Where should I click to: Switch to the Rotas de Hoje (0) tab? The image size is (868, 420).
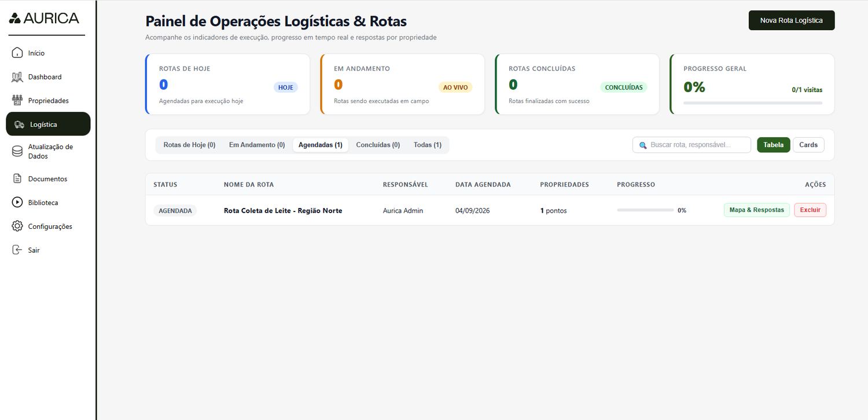(189, 145)
